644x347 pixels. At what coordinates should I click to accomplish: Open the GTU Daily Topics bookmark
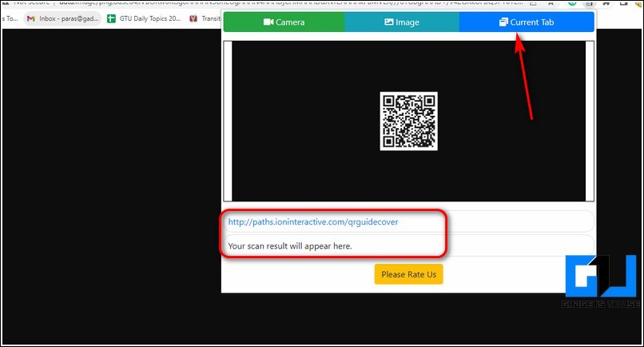(x=144, y=18)
